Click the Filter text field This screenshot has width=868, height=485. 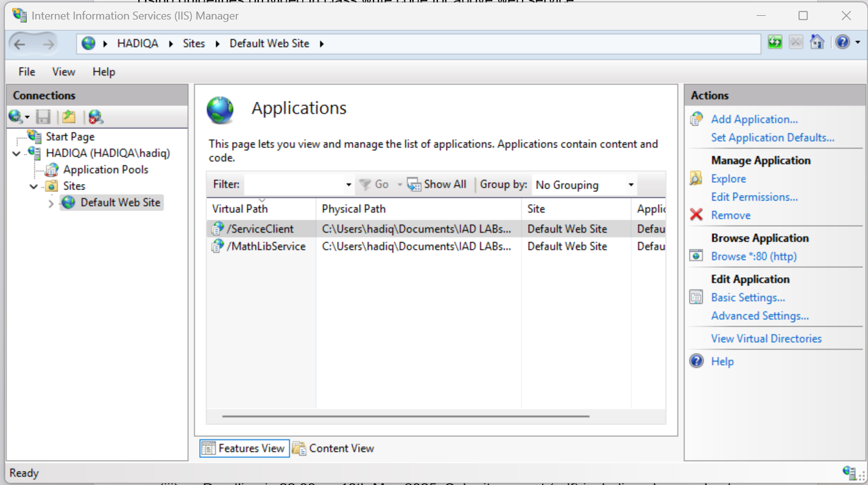(x=294, y=185)
